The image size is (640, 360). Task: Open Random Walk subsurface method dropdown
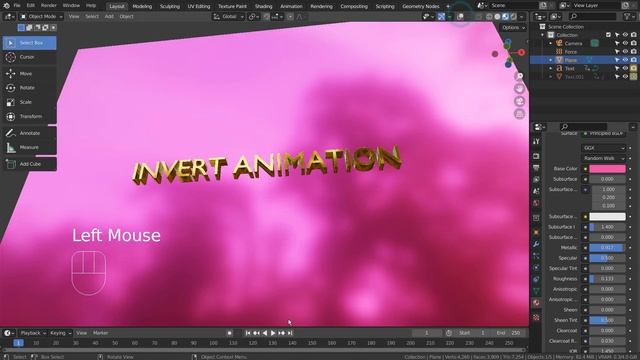604,158
